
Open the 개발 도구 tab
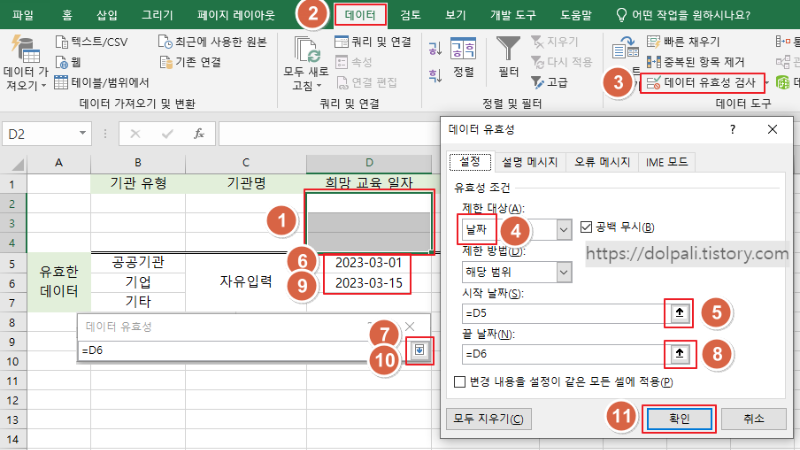click(x=513, y=15)
